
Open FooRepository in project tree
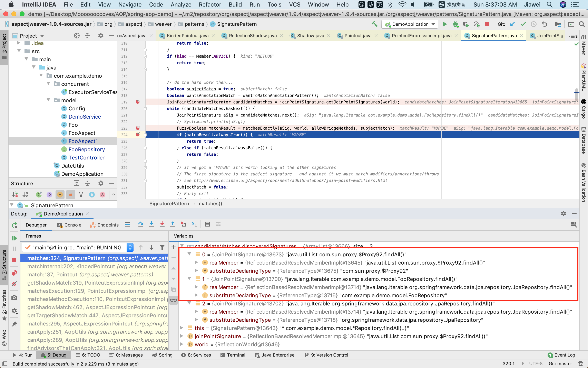[x=87, y=149]
